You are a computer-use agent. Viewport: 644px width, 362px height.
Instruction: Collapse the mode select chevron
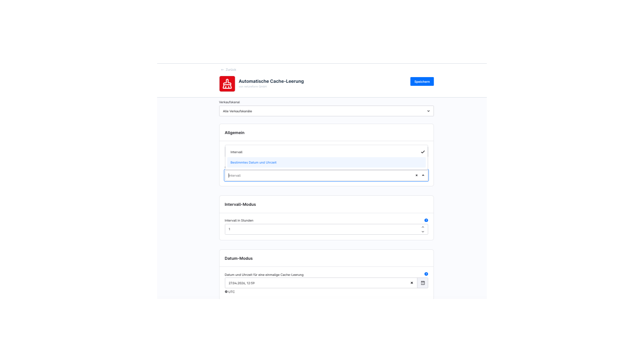click(423, 175)
